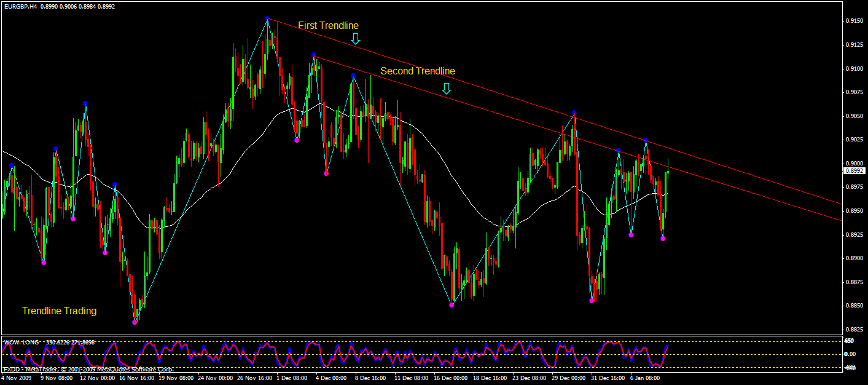Select the "Second Trendline" text label
Image resolution: width=868 pixels, height=385 pixels.
tap(417, 71)
